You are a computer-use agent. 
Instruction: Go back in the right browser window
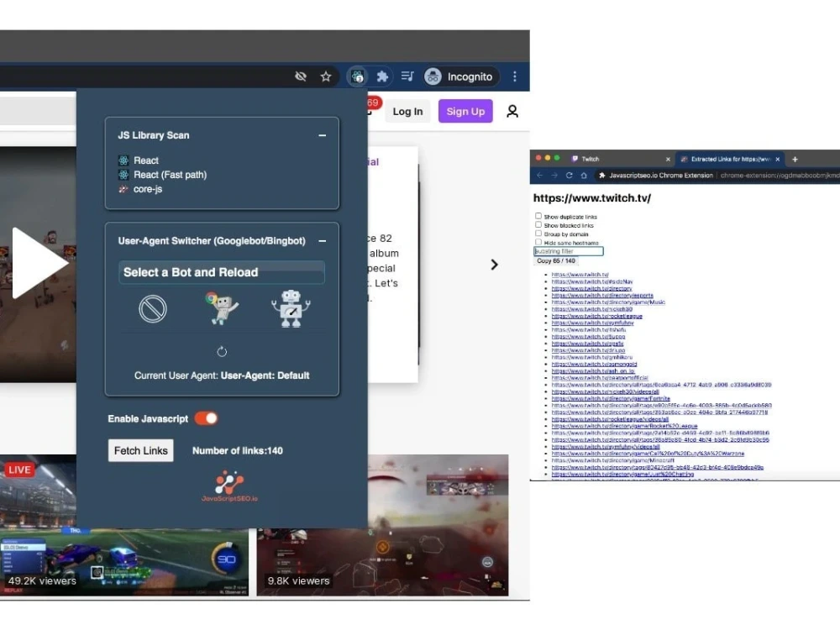point(540,176)
